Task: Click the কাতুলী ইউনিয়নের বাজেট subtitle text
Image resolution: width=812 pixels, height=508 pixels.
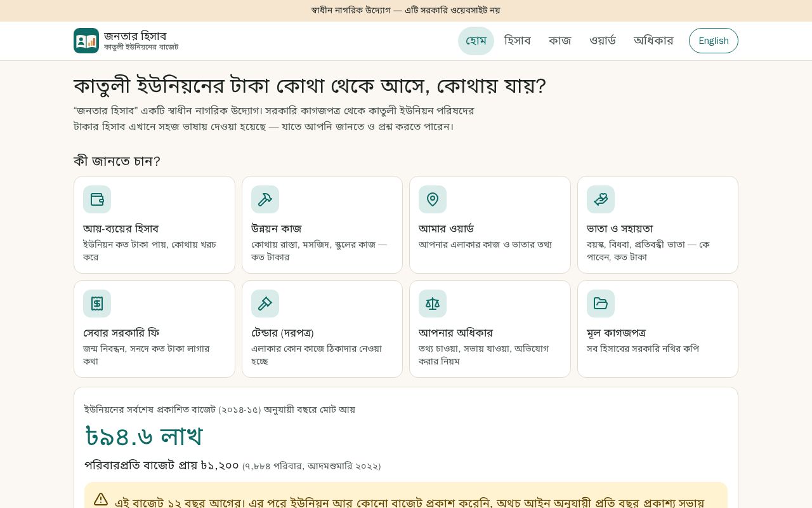Action: tap(141, 47)
